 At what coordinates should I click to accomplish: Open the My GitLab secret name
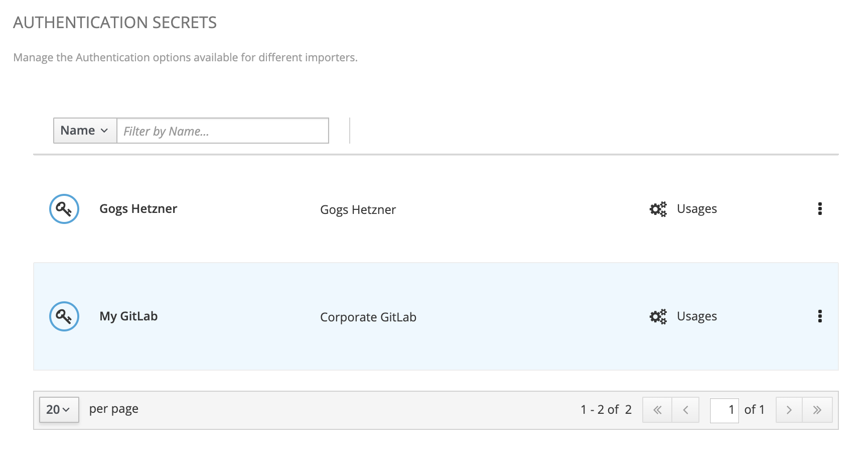click(x=128, y=316)
